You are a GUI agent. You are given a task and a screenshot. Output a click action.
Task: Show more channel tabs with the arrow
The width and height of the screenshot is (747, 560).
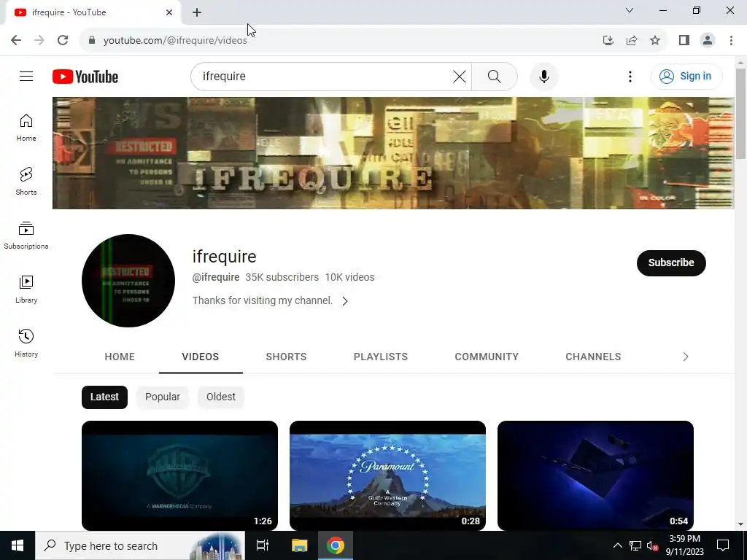tap(686, 357)
